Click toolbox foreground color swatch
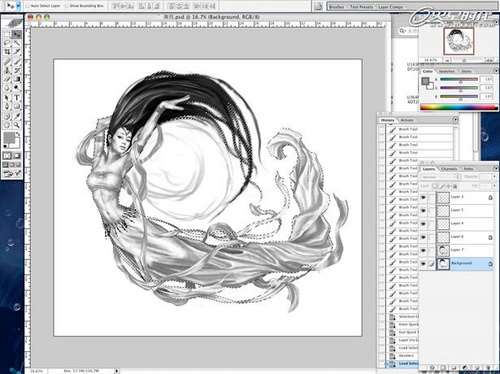500x374 pixels. coord(9,137)
